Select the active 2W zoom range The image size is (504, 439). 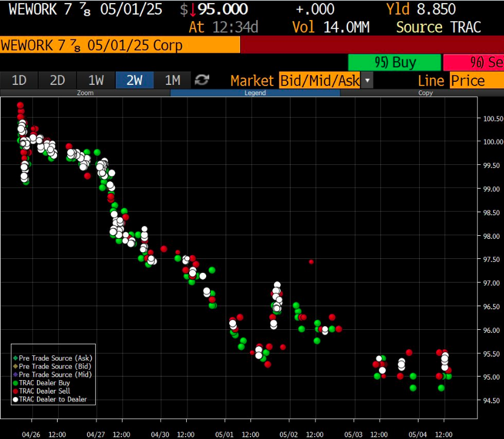click(135, 80)
